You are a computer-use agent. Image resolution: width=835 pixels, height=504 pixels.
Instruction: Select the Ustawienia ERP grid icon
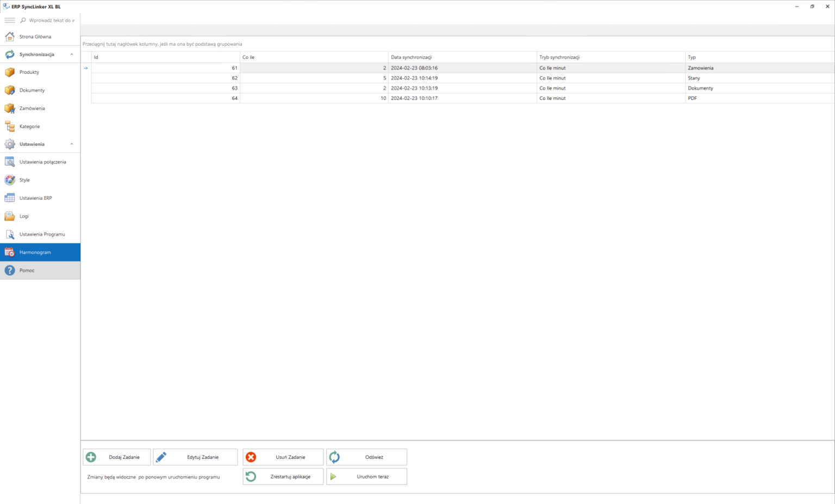(9, 197)
